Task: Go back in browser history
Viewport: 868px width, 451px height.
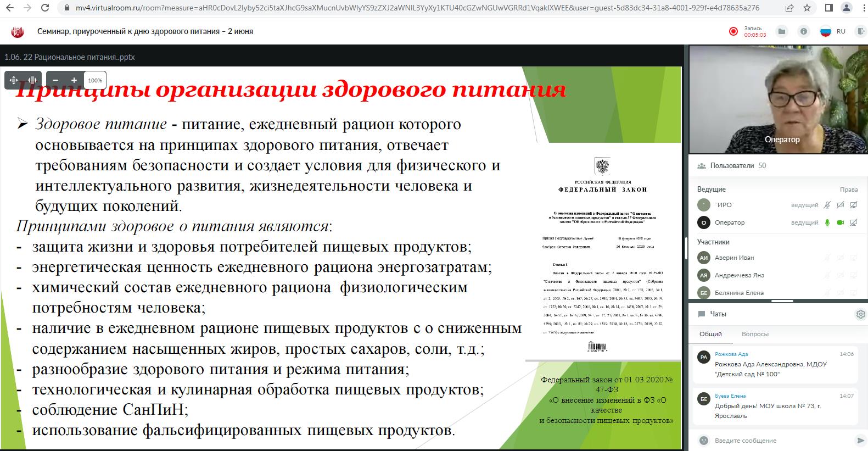Action: (11, 8)
